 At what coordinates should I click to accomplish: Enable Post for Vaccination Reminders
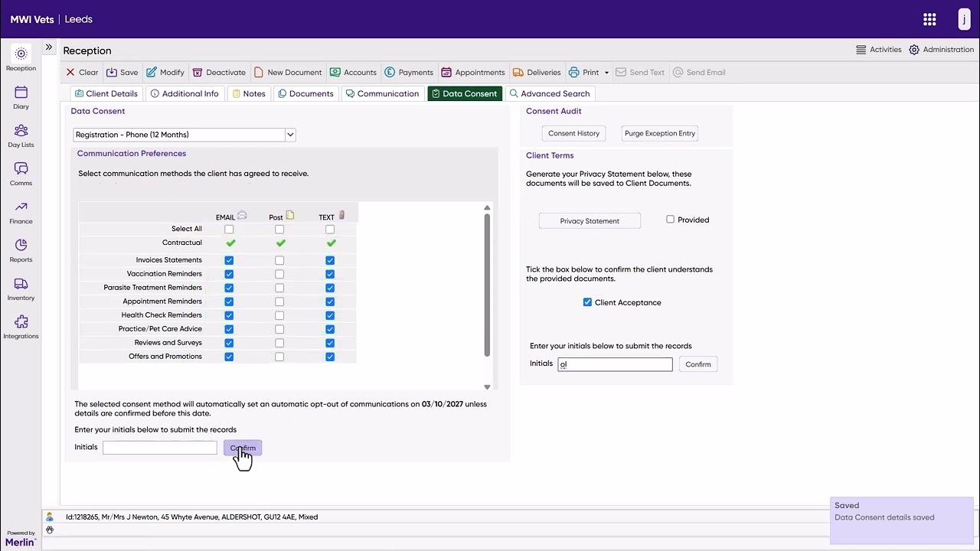click(x=279, y=274)
